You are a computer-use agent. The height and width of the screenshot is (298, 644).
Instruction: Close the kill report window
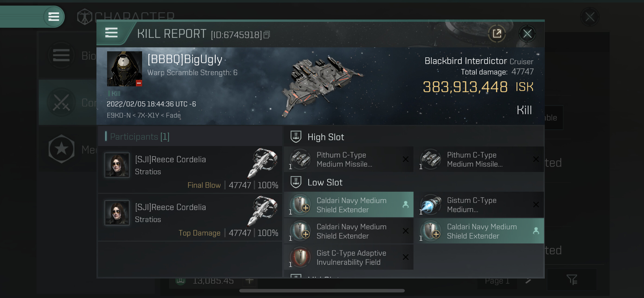pyautogui.click(x=527, y=33)
